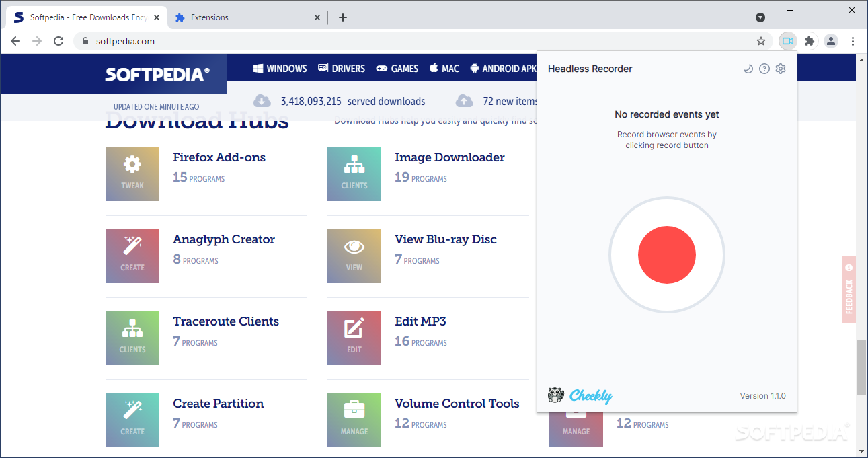Click the new items cloud upload icon

pos(465,101)
